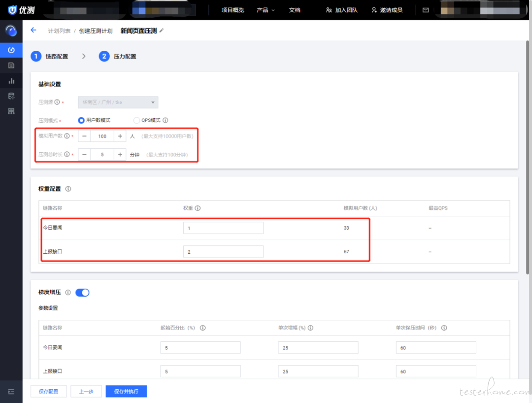Click the 计划列表 breadcrumb link
The image size is (532, 403).
coord(59,31)
